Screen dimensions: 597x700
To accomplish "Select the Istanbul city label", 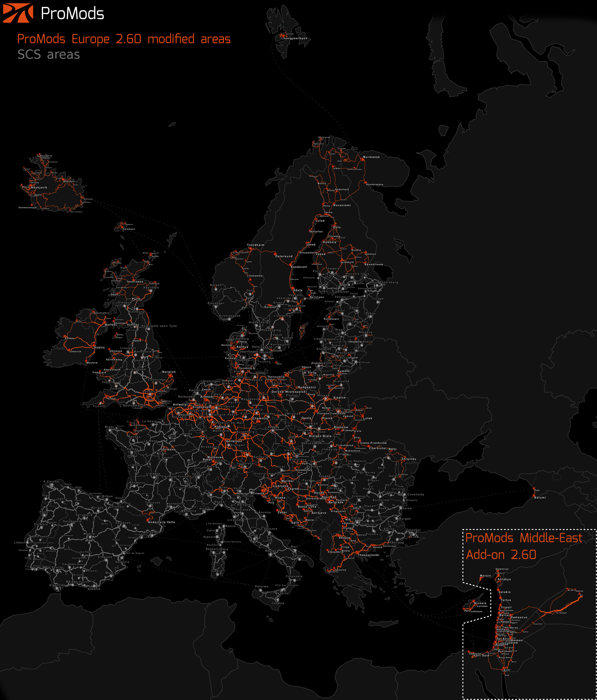I will coord(414,530).
